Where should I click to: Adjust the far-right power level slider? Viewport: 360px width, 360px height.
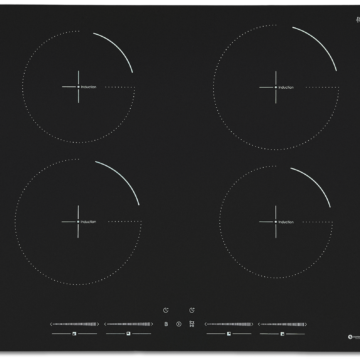[x=282, y=324]
